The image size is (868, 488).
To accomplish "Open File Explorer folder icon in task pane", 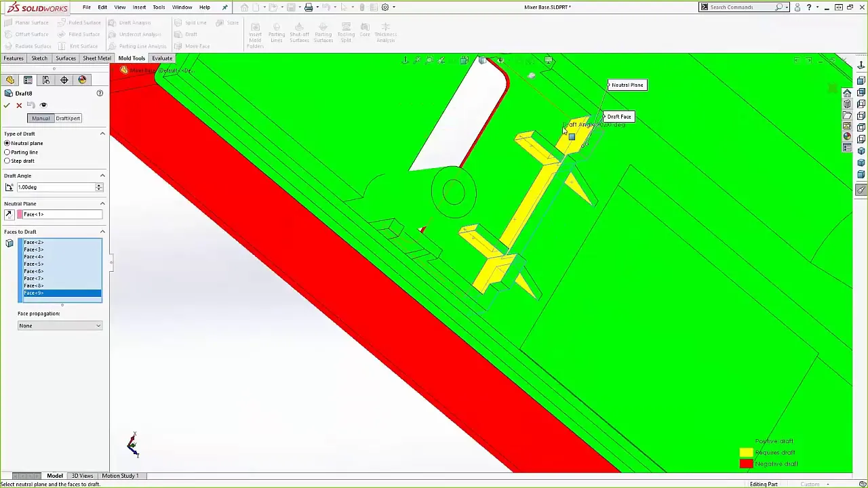I will coord(847,115).
